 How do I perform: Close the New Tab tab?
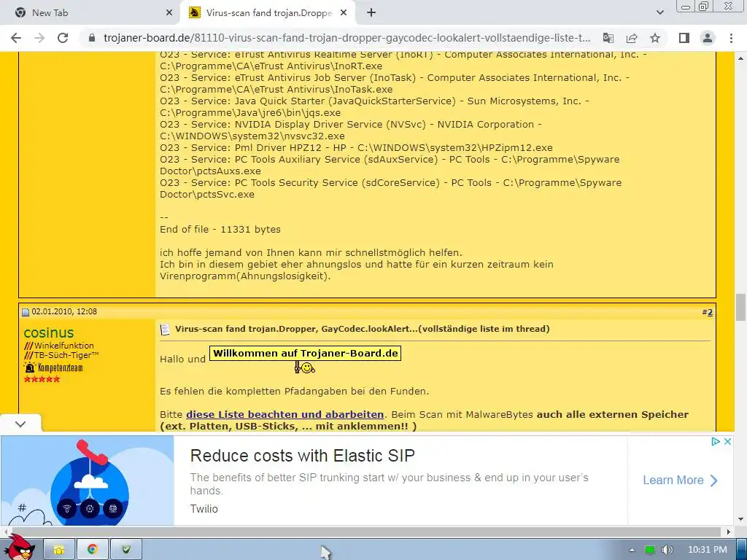pyautogui.click(x=169, y=13)
